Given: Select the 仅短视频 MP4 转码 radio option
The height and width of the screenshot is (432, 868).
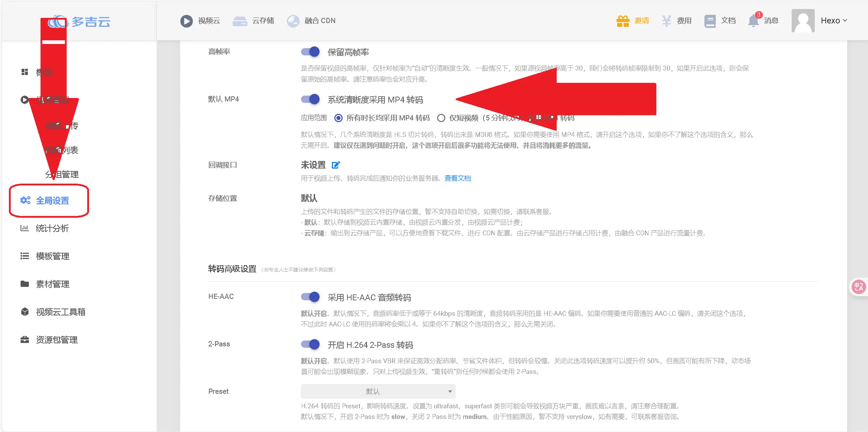Looking at the screenshot, I should click(x=441, y=118).
